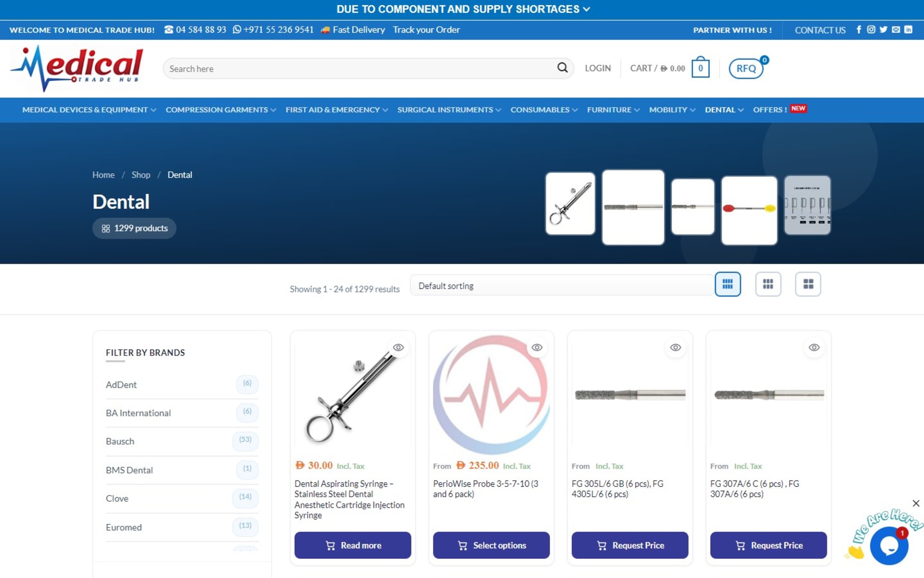Viewport: 924px width, 578px height.
Task: Open the shopping cart bag icon
Action: [x=700, y=67]
